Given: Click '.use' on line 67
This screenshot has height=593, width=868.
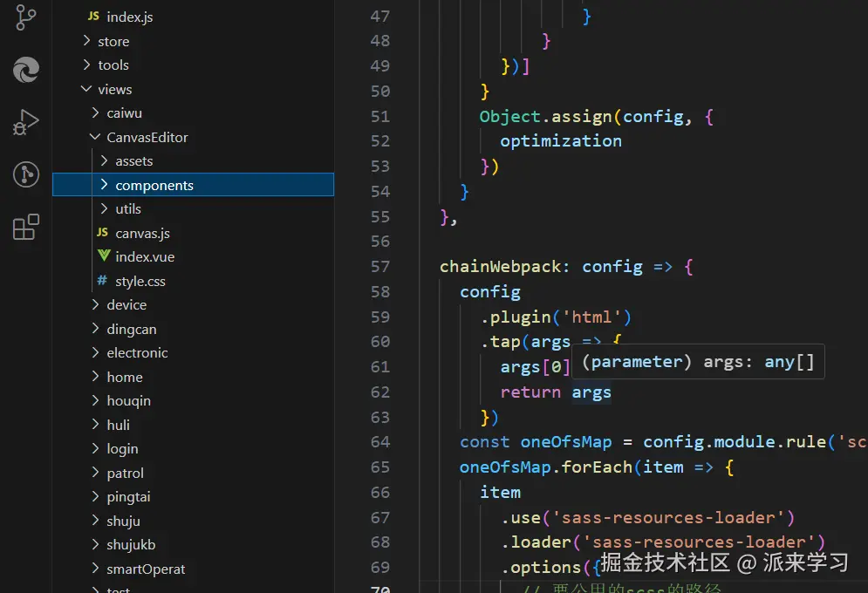Looking at the screenshot, I should pos(520,518).
